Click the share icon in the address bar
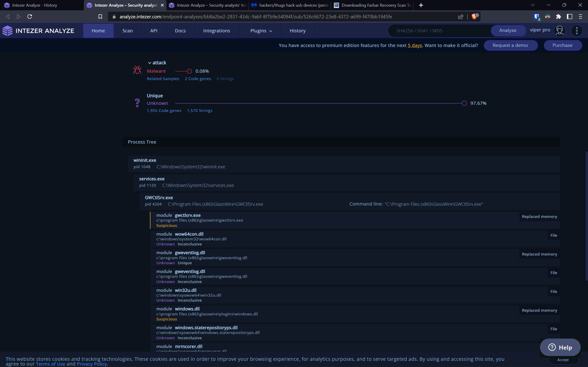 click(x=461, y=17)
